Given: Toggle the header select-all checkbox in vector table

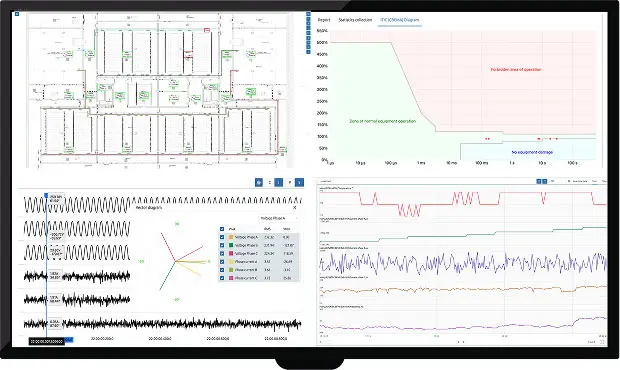Looking at the screenshot, I should pyautogui.click(x=222, y=229).
